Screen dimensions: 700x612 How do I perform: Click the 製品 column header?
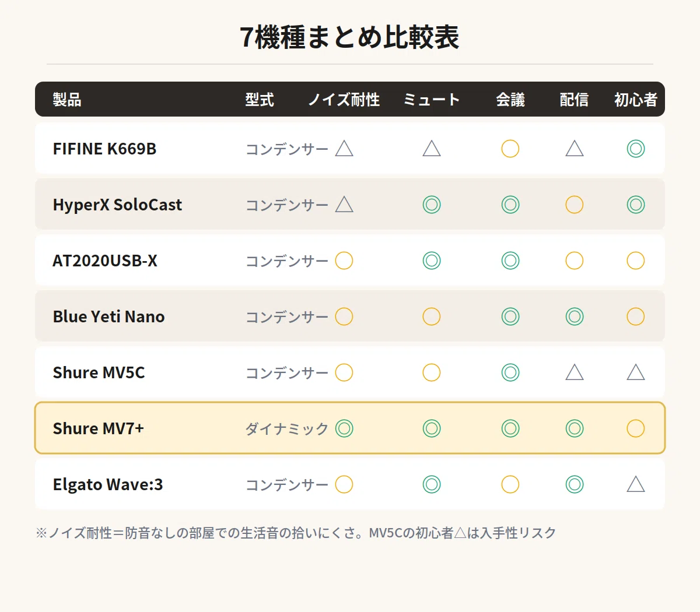pos(67,100)
